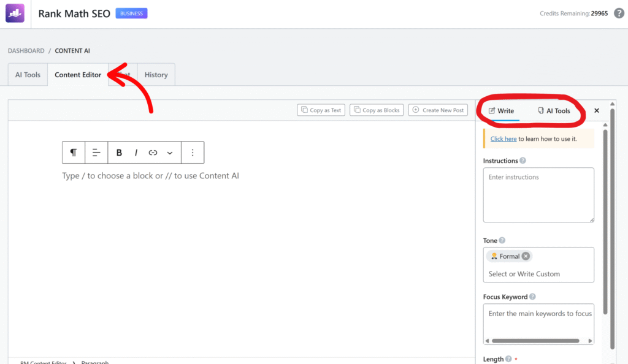
Task: Remove the Formal tone tag
Action: (x=526, y=256)
